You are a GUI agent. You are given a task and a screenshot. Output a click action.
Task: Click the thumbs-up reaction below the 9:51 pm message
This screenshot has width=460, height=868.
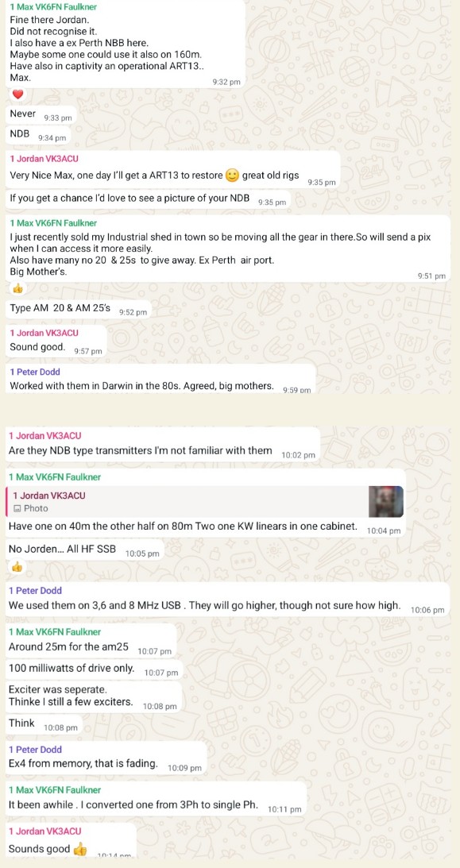pos(17,288)
